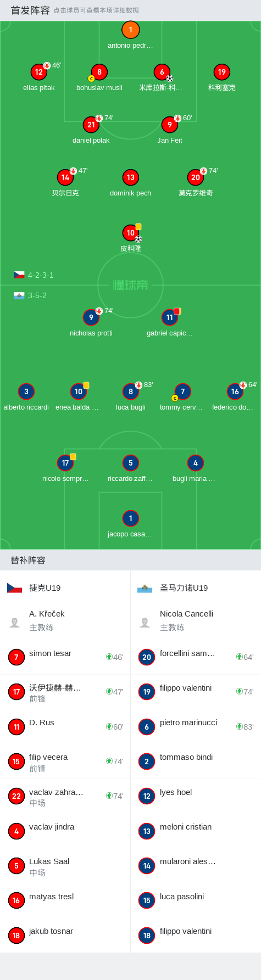
Task: Open substitute simon tesar row
Action: 65,657
